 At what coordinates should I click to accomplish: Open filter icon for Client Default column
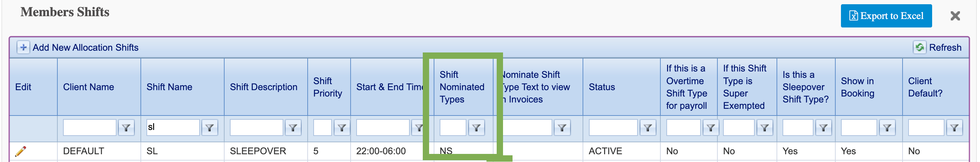(x=955, y=128)
